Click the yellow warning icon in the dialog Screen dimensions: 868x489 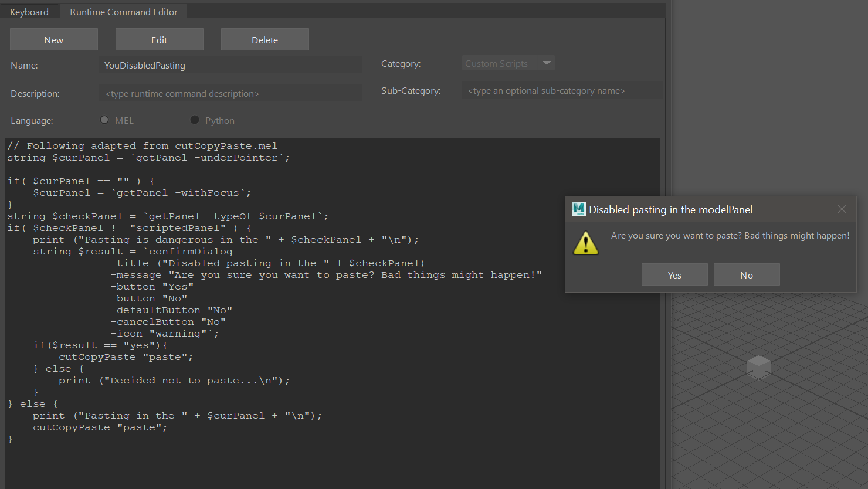pos(586,243)
